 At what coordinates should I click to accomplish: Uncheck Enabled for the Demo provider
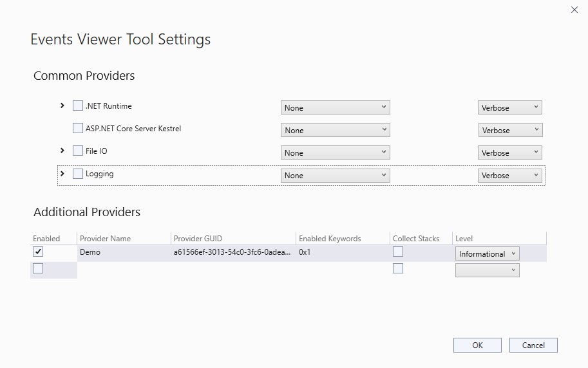point(38,252)
